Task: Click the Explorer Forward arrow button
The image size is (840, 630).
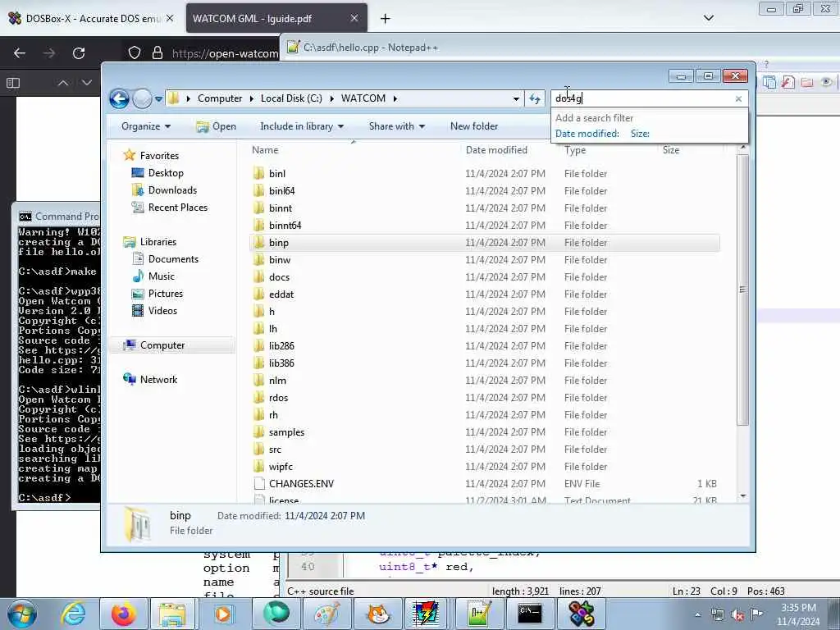Action: pyautogui.click(x=142, y=98)
